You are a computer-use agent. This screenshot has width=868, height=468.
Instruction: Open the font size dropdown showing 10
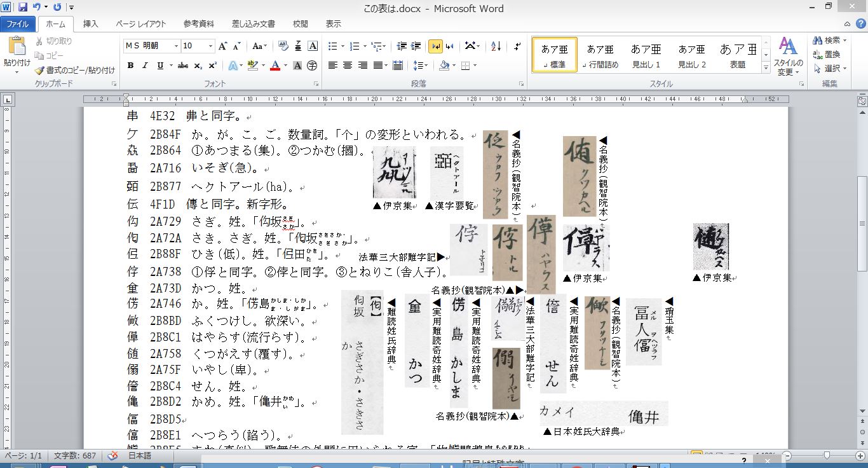click(210, 46)
